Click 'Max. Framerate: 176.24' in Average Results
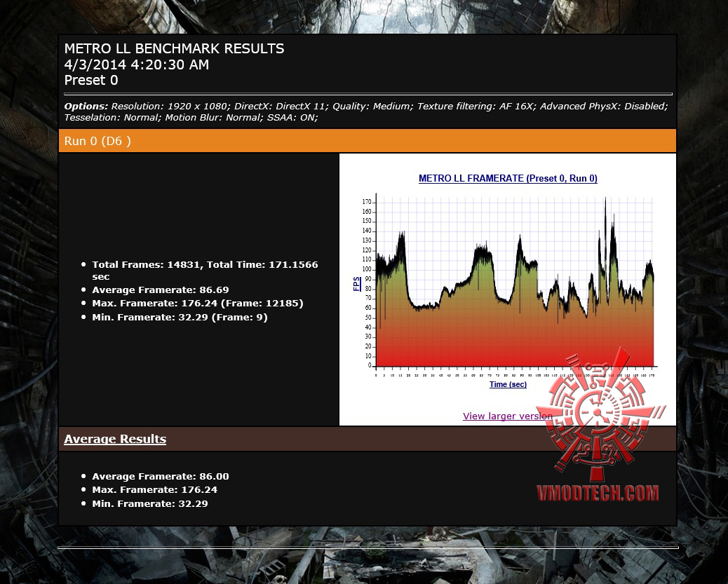728x584 pixels. point(154,490)
